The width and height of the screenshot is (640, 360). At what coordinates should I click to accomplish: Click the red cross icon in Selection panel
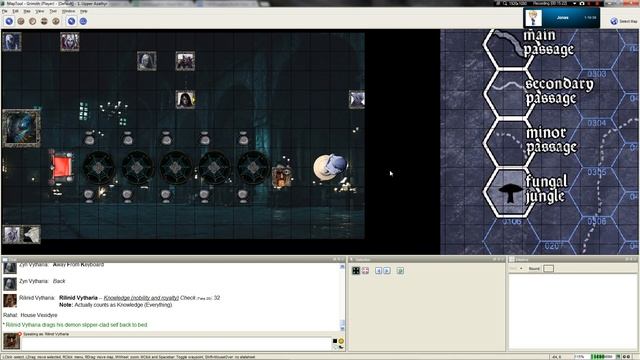coord(365,271)
